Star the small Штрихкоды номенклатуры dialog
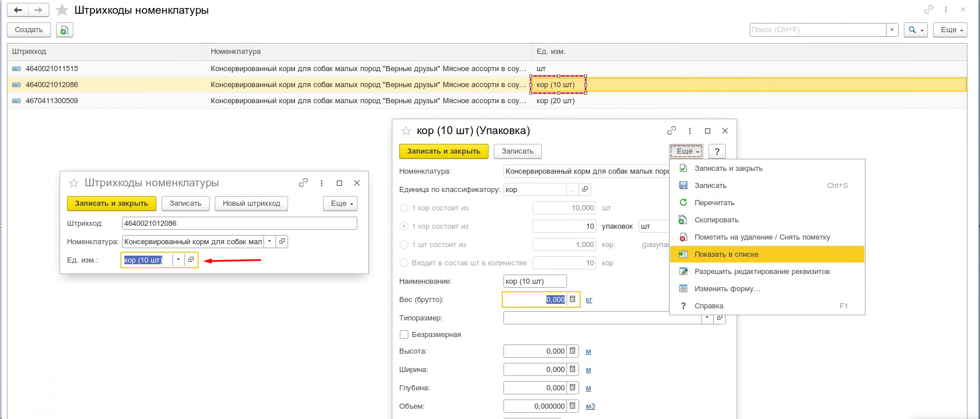This screenshot has height=419, width=980. click(x=74, y=183)
